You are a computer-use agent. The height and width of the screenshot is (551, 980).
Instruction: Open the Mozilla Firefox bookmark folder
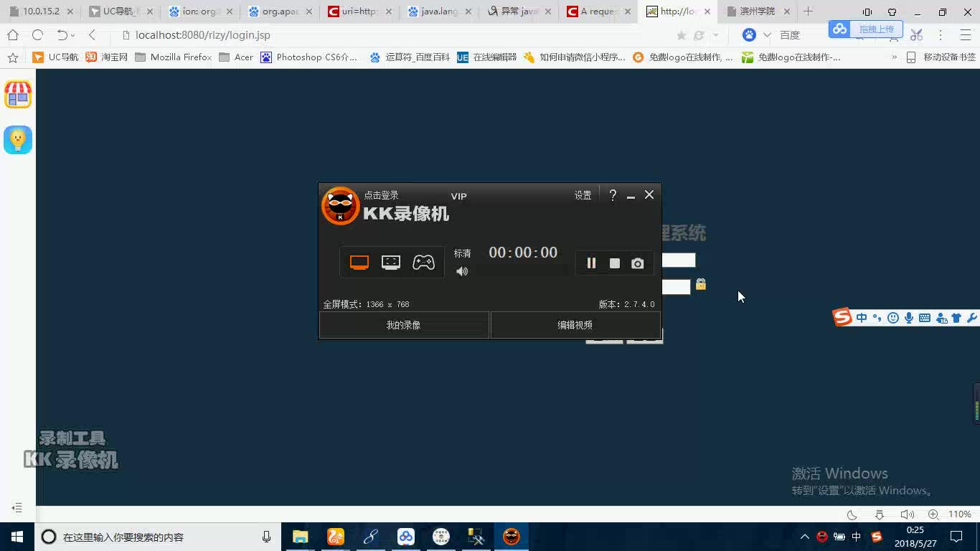pyautogui.click(x=174, y=57)
